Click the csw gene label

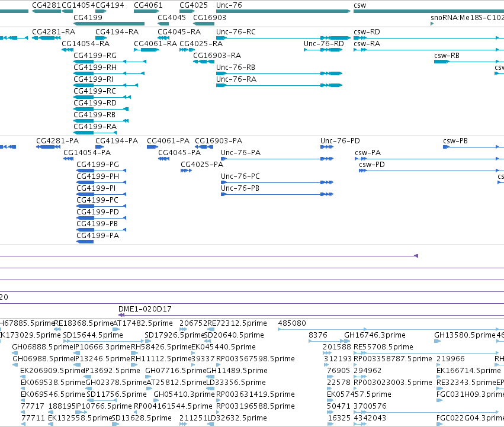pyautogui.click(x=359, y=5)
